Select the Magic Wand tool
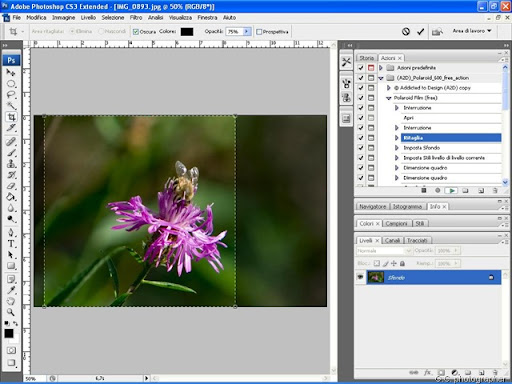The height and width of the screenshot is (384, 512). click(x=11, y=106)
